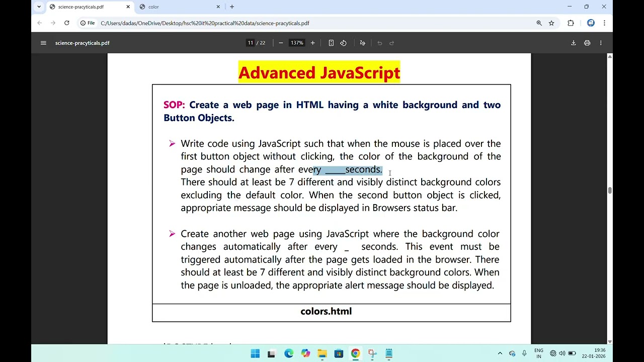The width and height of the screenshot is (644, 362).
Task: Click the Undo annotation arrow
Action: click(380, 43)
